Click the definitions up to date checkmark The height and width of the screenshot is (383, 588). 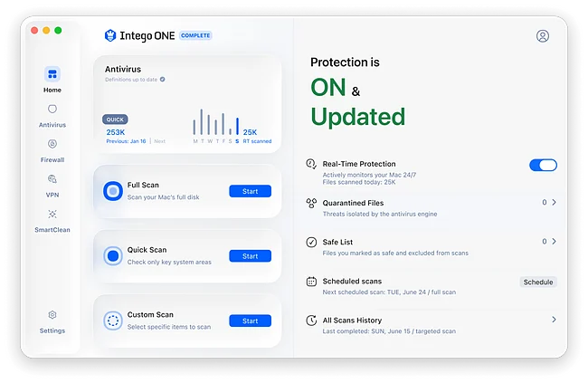162,80
